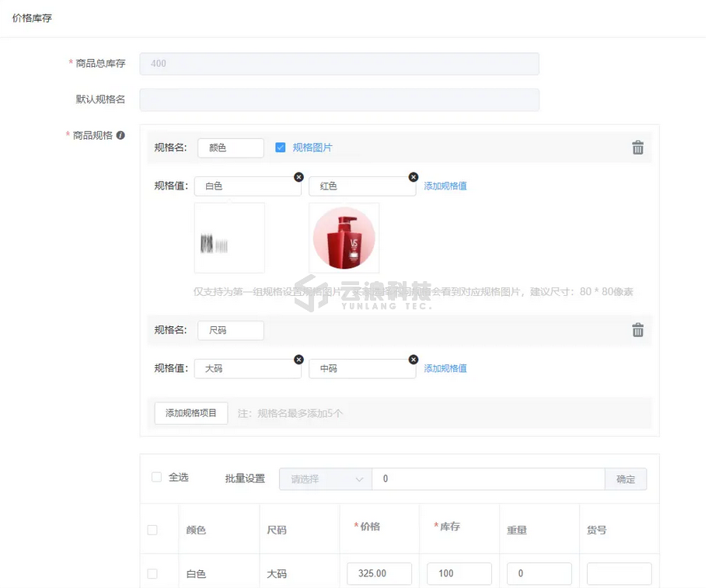726x588 pixels.
Task: Toggle the table header select-all checkbox
Action: (152, 530)
